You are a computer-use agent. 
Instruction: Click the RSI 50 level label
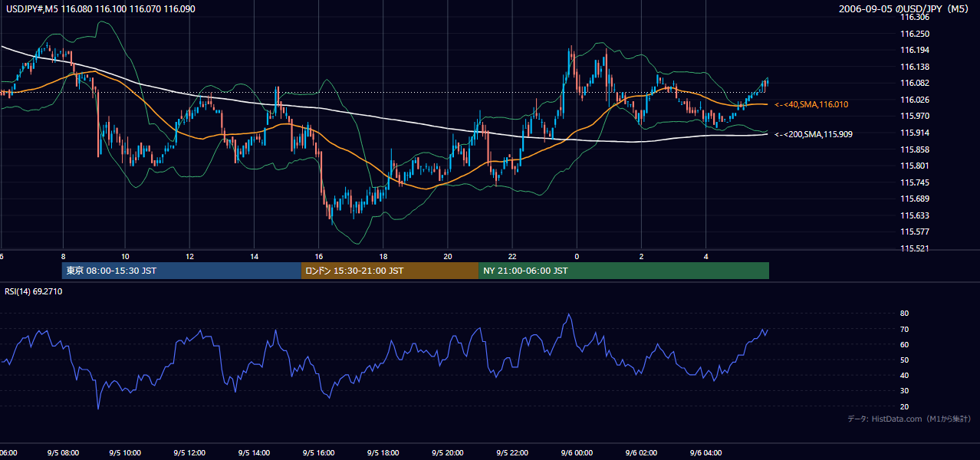904,360
